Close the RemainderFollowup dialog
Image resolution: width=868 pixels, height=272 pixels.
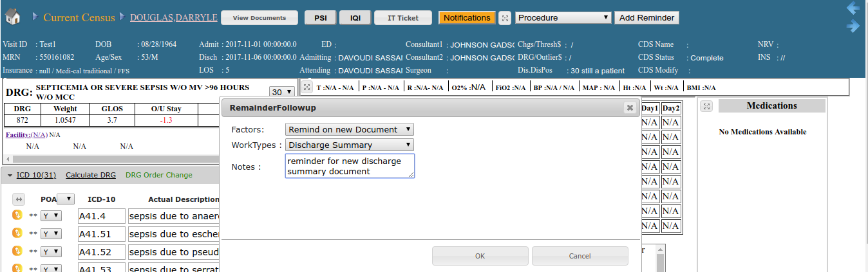630,108
